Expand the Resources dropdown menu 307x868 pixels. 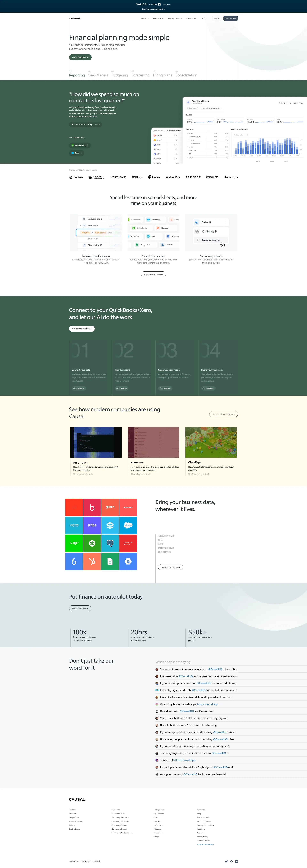coord(158,19)
